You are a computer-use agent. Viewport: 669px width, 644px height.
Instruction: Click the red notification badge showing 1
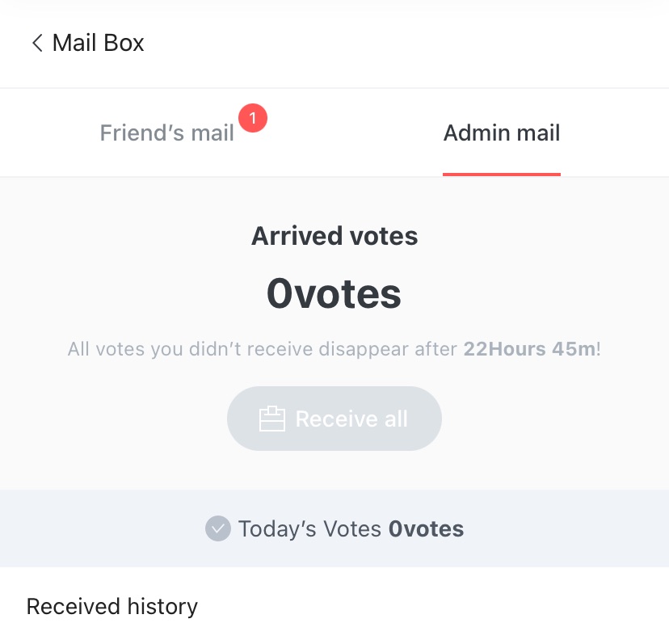(x=253, y=119)
